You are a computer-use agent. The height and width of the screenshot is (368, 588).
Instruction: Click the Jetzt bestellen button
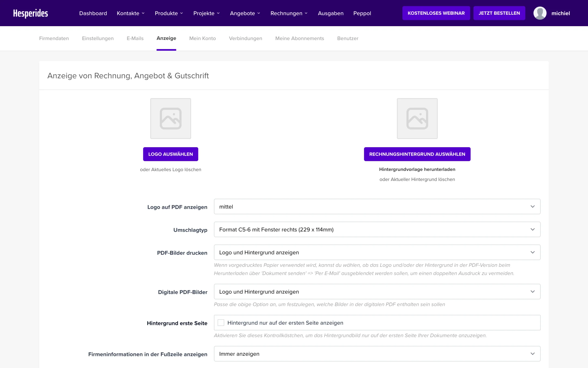tap(499, 13)
